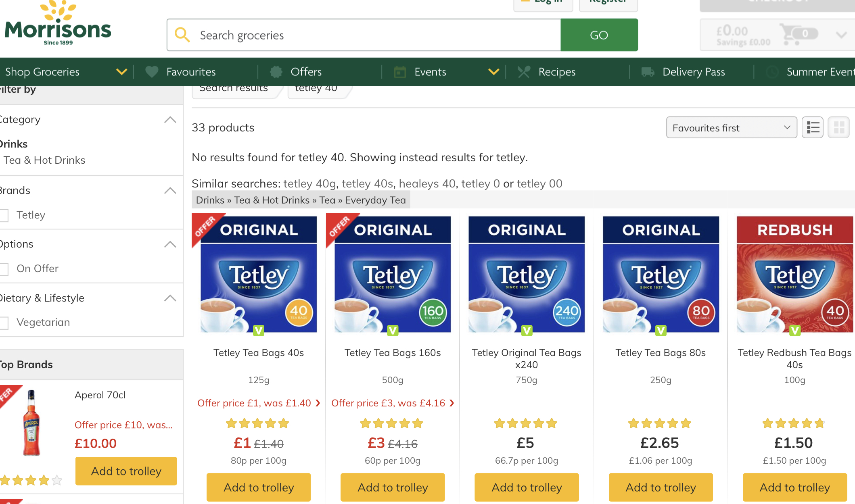This screenshot has height=504, width=855.
Task: Open the trolley cart icon
Action: point(791,34)
